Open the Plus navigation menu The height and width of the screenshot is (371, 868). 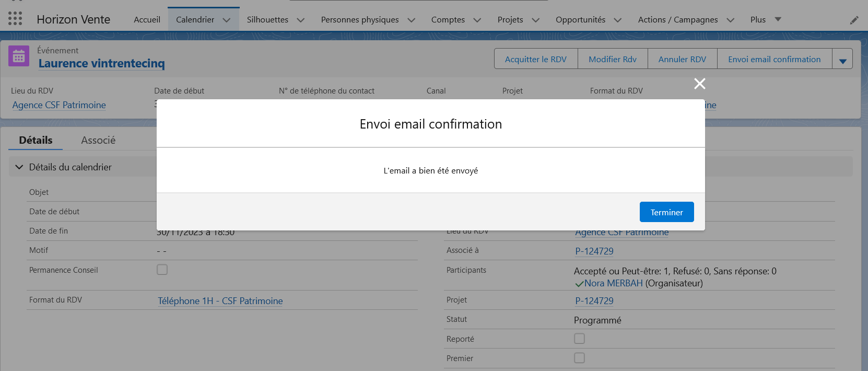click(x=765, y=20)
